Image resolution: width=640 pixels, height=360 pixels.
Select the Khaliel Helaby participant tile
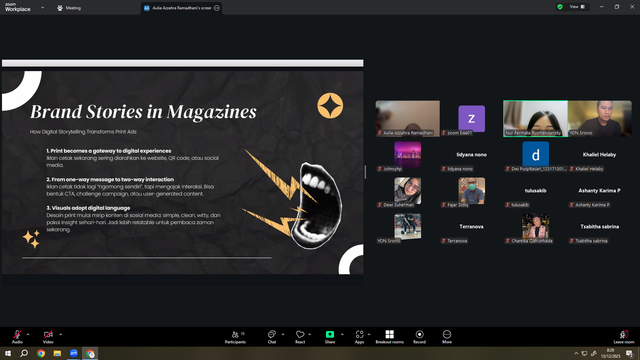coord(599,155)
